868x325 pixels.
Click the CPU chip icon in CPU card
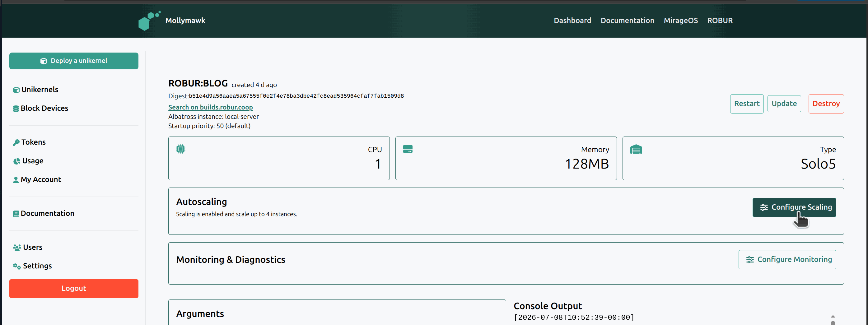pyautogui.click(x=181, y=149)
